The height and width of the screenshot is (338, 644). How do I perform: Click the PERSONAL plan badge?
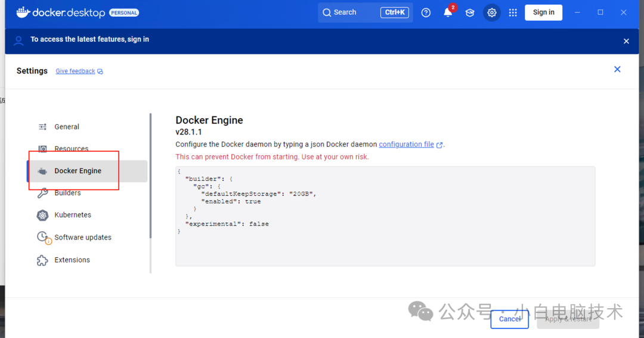124,13
